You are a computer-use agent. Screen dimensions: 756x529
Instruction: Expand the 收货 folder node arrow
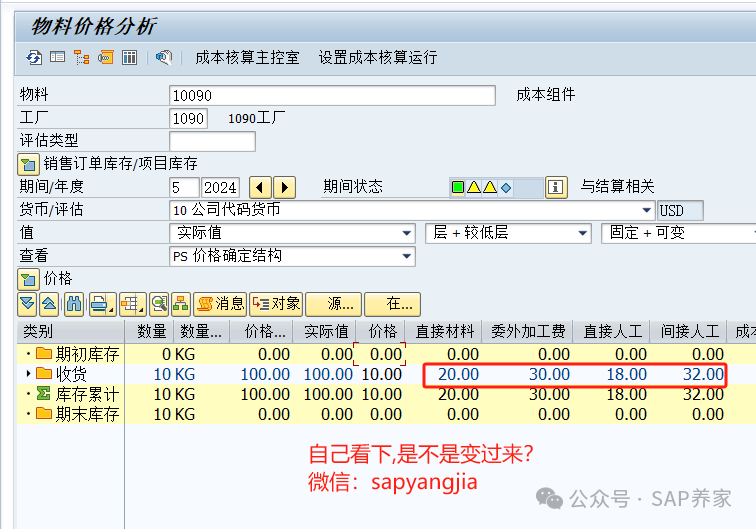pos(28,373)
